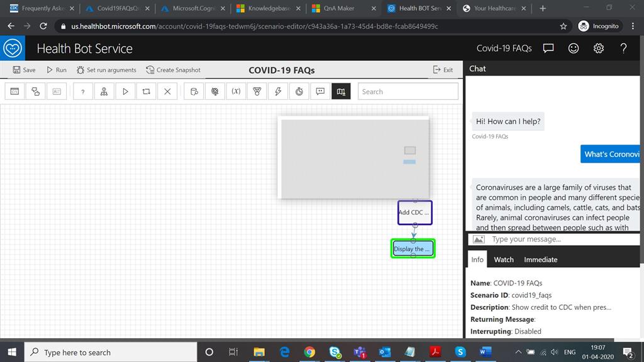
Task: Save the scenario
Action: point(24,70)
